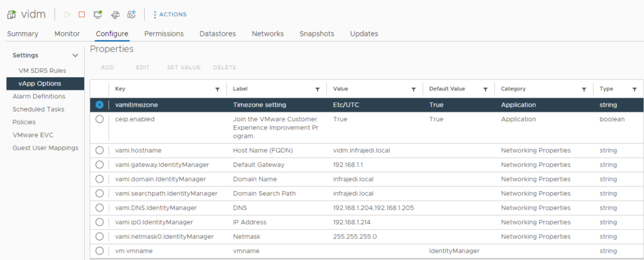
Task: Select the vami.gateway.IdentityManager radio button
Action: click(99, 165)
